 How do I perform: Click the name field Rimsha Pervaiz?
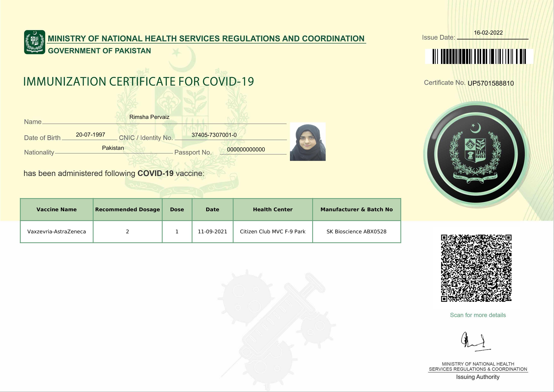(149, 117)
